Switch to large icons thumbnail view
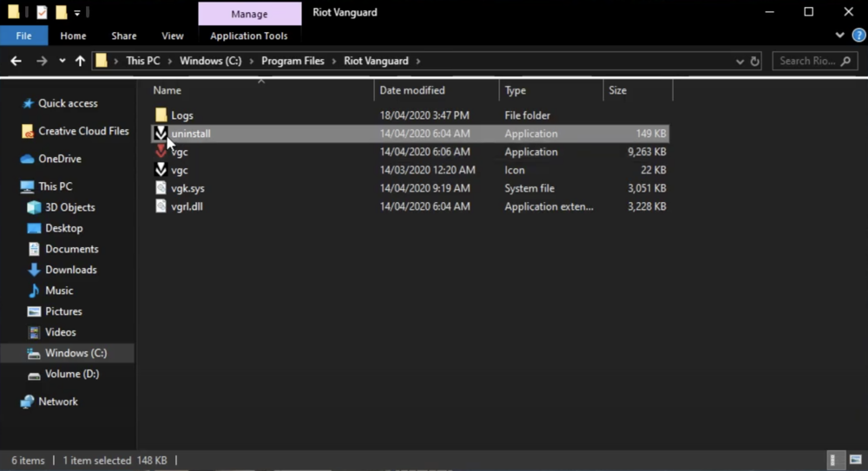The image size is (868, 471). pos(855,461)
